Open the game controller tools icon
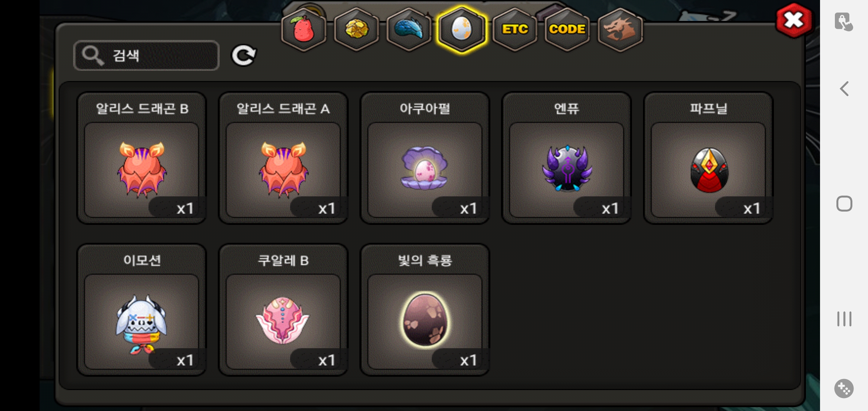Screen dimensions: 868x411 (x=844, y=389)
